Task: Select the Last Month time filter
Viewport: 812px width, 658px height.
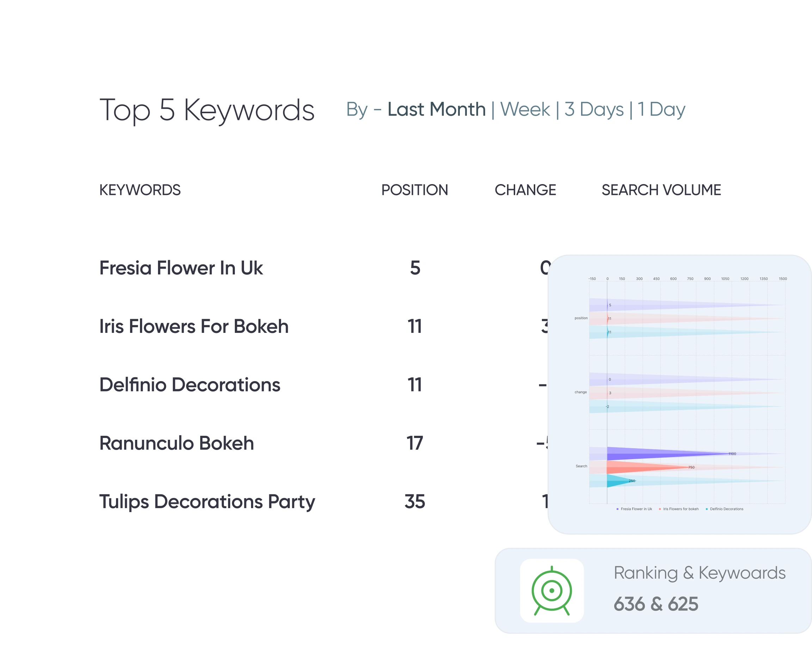Action: 436,110
